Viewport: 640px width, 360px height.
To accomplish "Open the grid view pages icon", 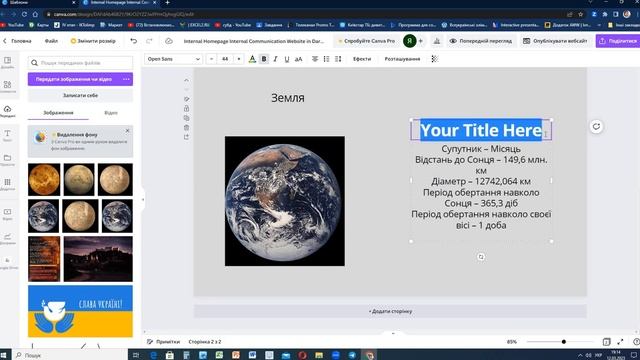I will (607, 342).
